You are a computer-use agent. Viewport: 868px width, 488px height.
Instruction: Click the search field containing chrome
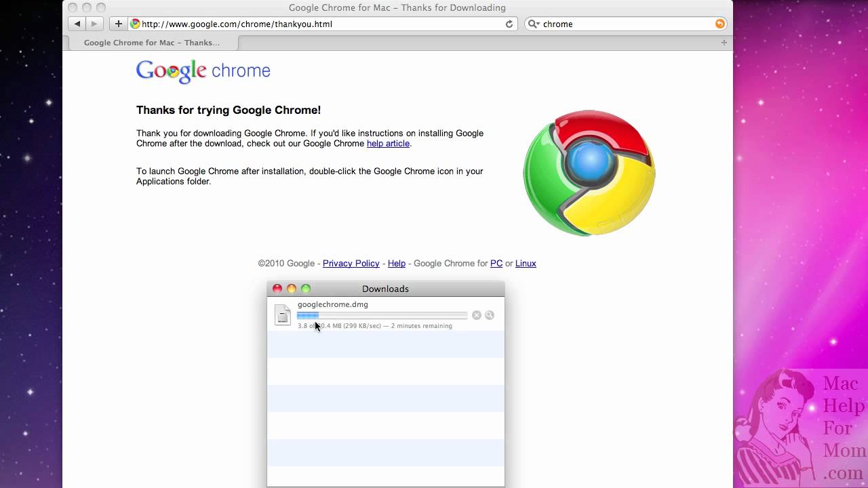pyautogui.click(x=627, y=24)
